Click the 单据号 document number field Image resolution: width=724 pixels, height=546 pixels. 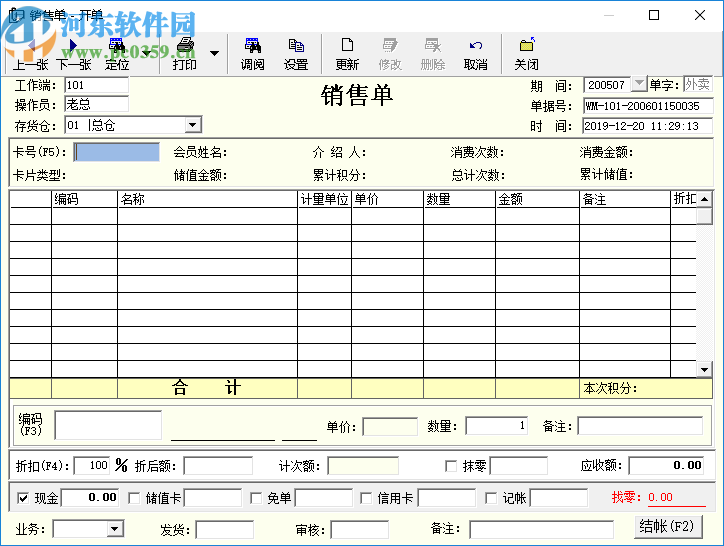click(648, 106)
